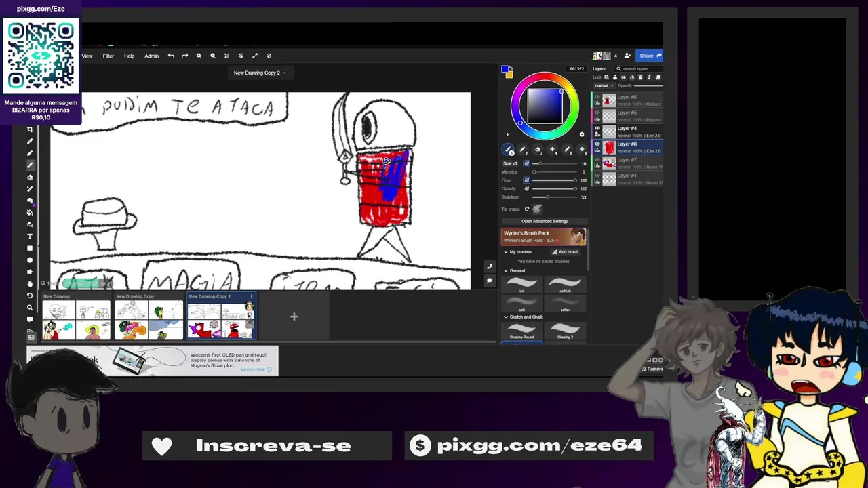
Task: Open the normal blend mode dropdown
Action: [x=604, y=85]
